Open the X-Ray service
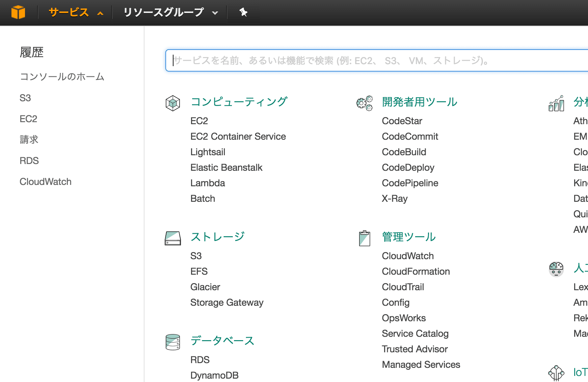 point(395,198)
